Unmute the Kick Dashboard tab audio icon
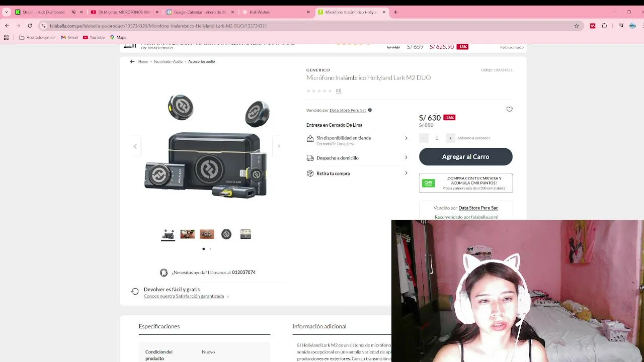 point(73,12)
